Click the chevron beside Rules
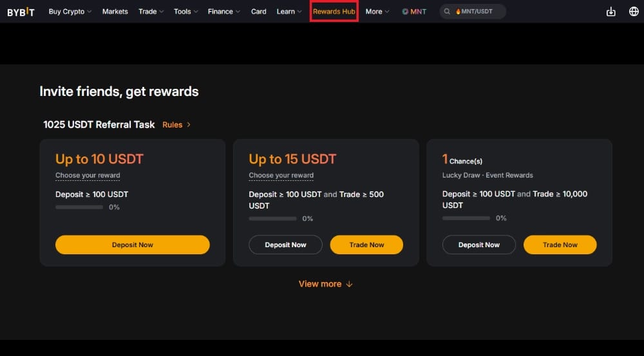 (189, 124)
